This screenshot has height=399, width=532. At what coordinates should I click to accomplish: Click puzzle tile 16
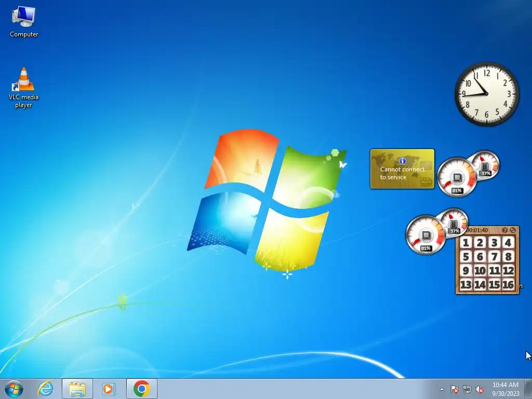point(508,284)
